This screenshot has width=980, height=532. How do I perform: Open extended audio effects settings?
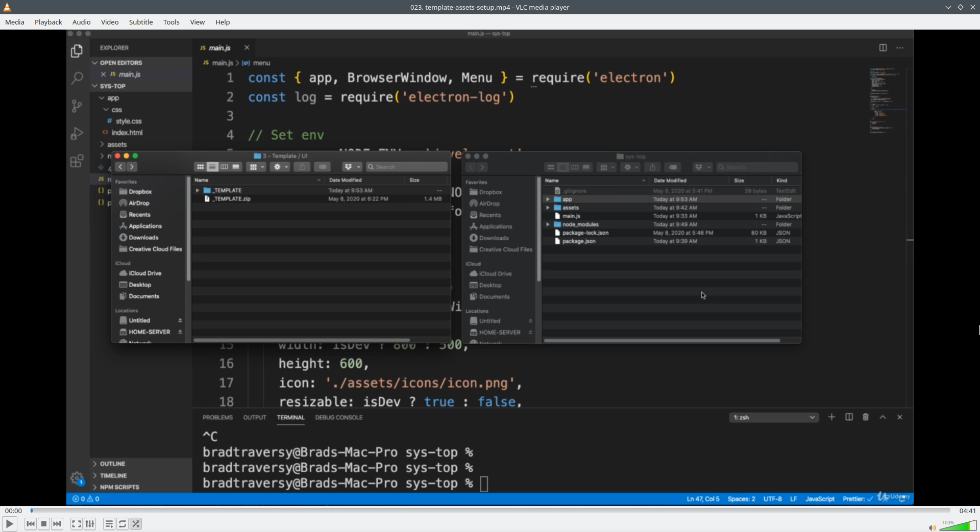click(90, 524)
